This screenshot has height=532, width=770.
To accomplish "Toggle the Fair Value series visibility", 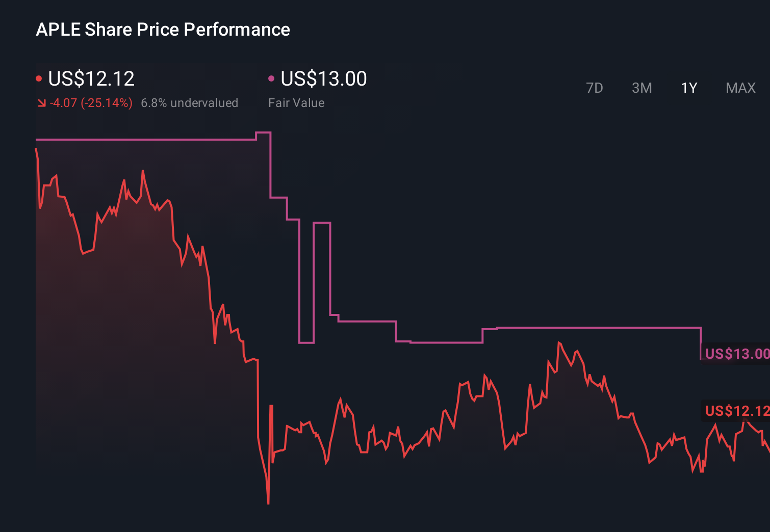I will tap(272, 78).
